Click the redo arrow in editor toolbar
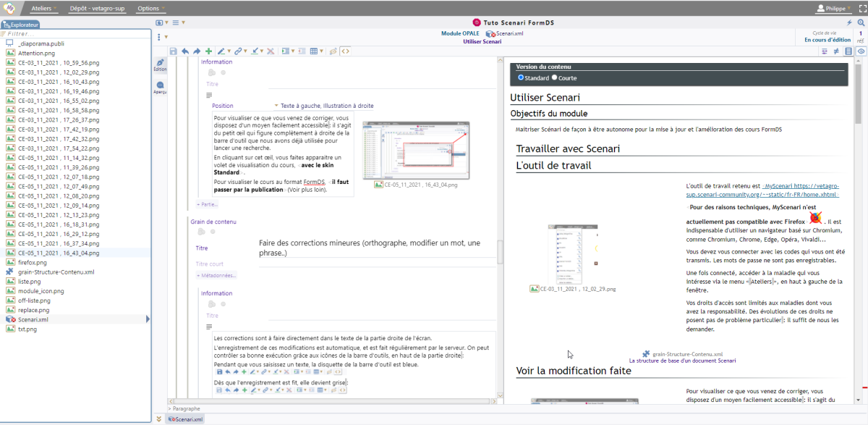The height and width of the screenshot is (425, 868). point(197,51)
